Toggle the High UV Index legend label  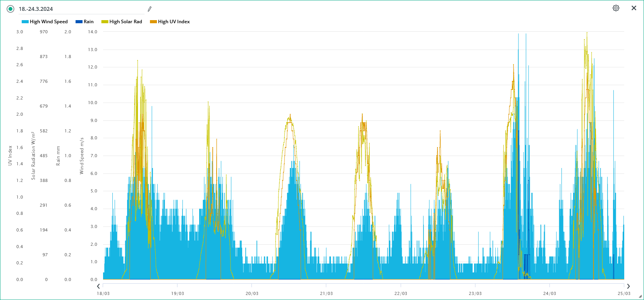tap(174, 22)
